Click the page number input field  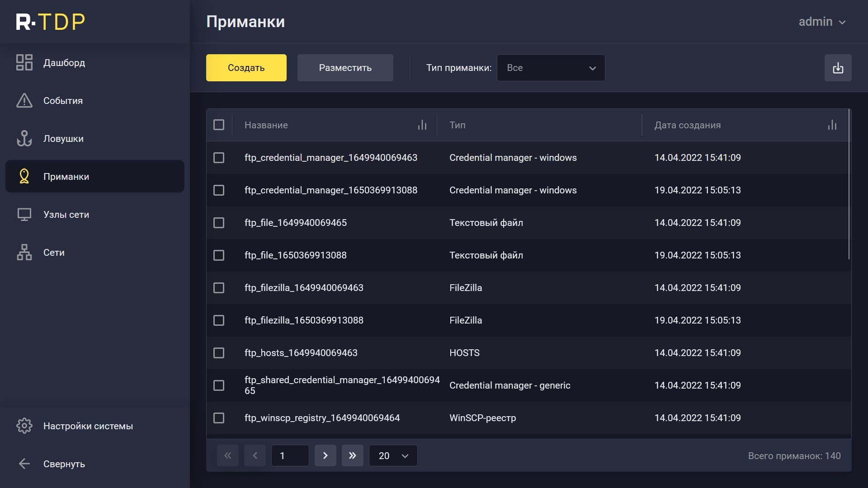[290, 455]
